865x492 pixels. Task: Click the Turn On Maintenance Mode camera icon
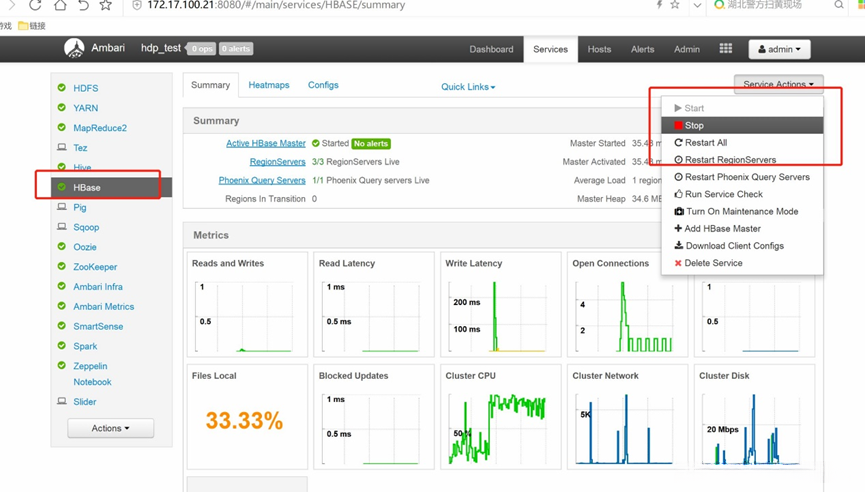pos(679,211)
